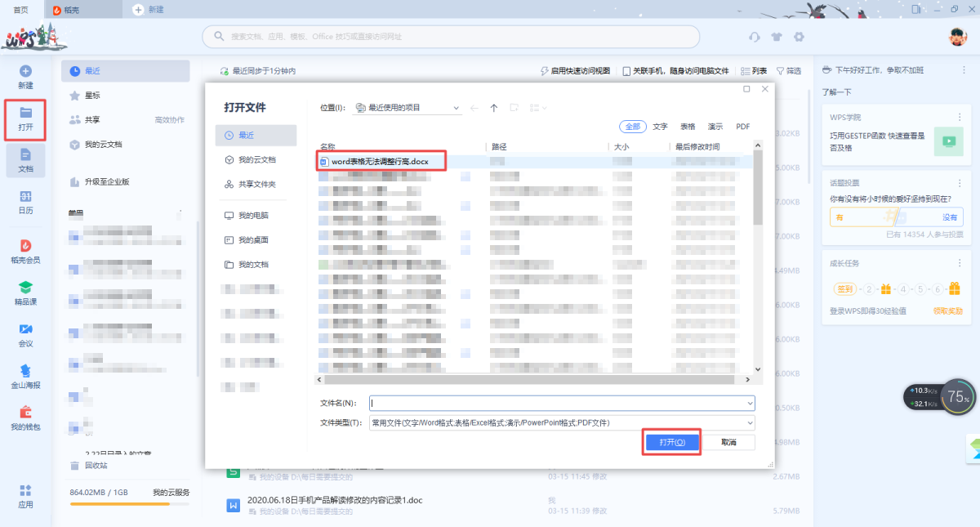Select word表格无法调整行高.docx file
This screenshot has height=527, width=980.
[x=379, y=162]
